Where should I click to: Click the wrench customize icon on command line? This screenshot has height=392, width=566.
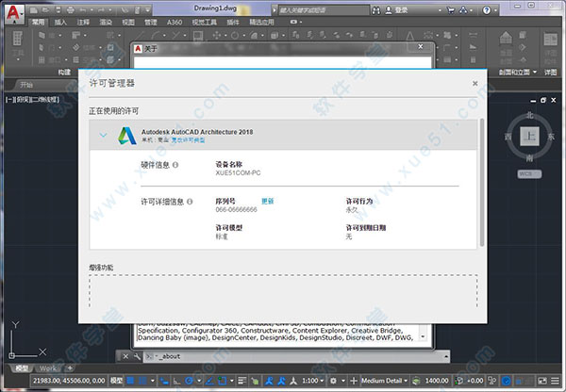[137, 356]
